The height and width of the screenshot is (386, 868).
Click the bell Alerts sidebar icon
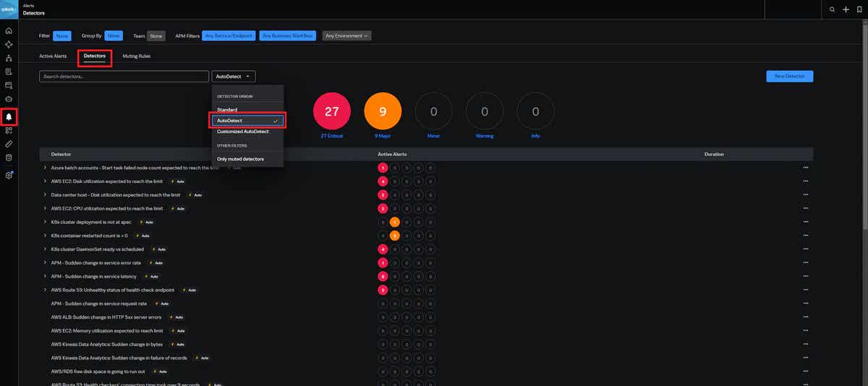[x=9, y=116]
